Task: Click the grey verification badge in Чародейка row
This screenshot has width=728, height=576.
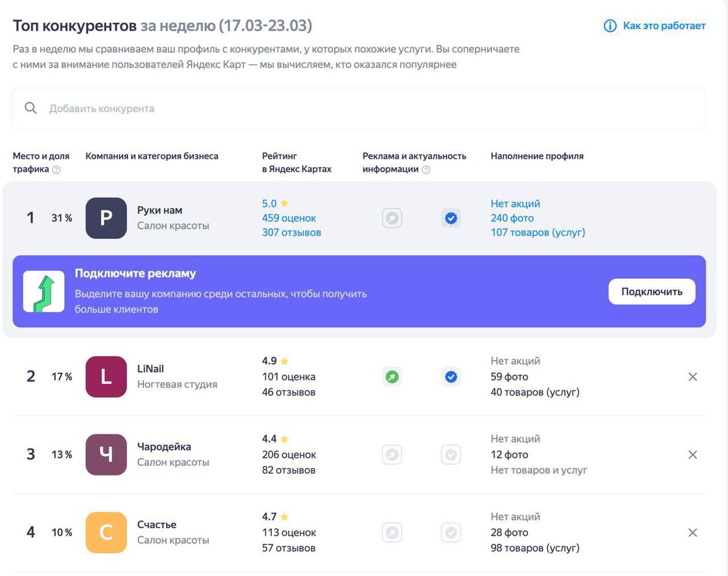Action: [451, 455]
